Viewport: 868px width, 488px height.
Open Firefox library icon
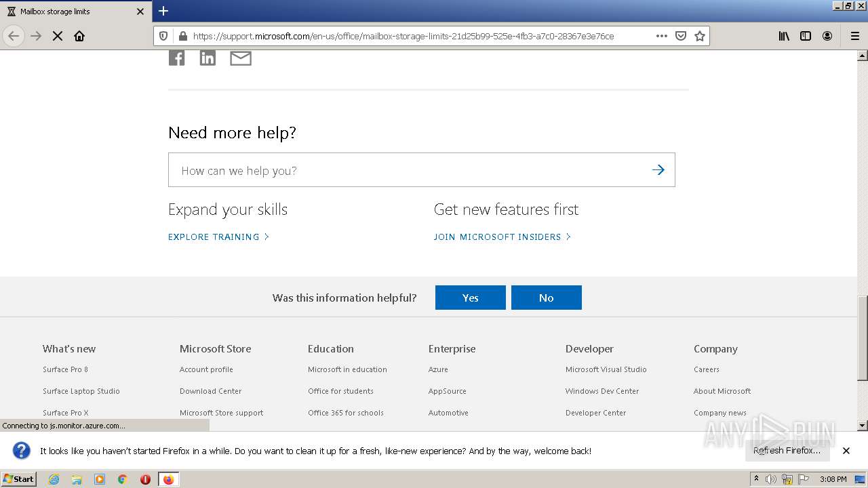784,36
